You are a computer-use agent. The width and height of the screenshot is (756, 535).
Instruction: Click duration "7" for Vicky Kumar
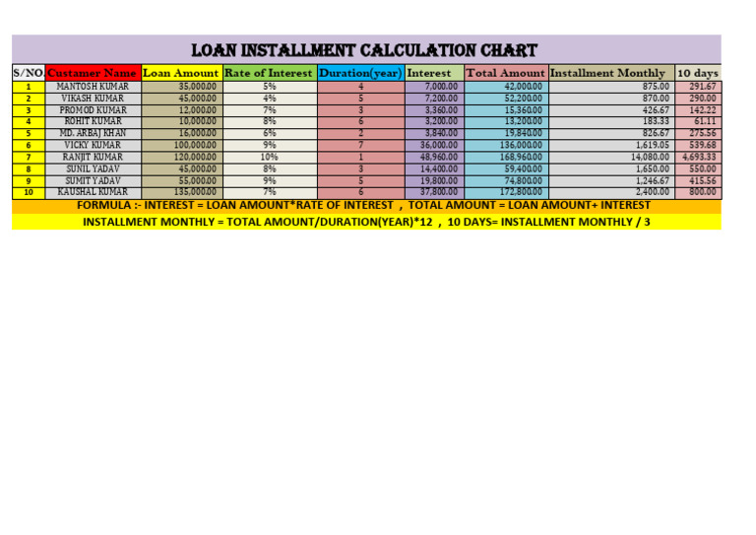coord(360,145)
